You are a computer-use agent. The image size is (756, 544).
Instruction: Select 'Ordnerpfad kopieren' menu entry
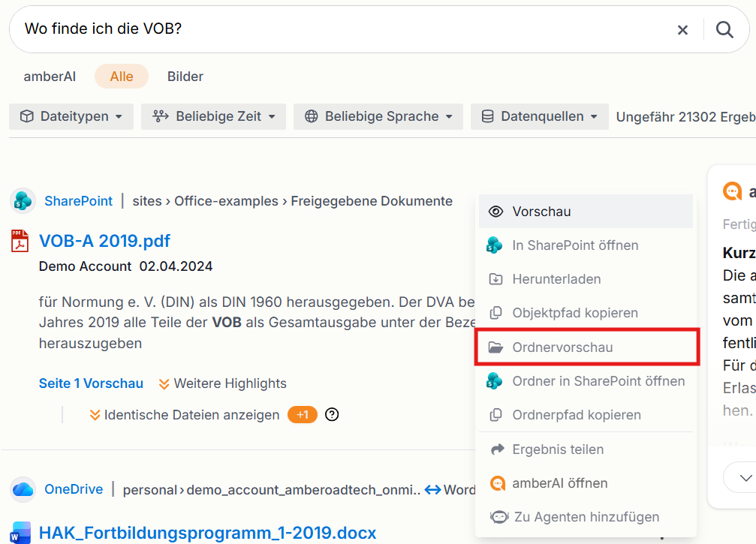click(x=586, y=415)
